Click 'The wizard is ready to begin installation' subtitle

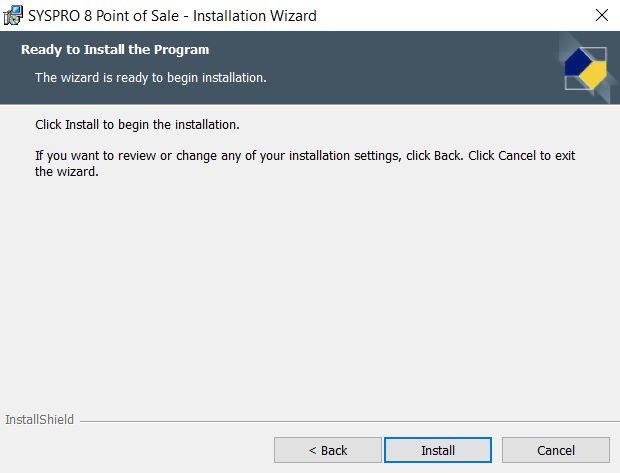point(150,77)
